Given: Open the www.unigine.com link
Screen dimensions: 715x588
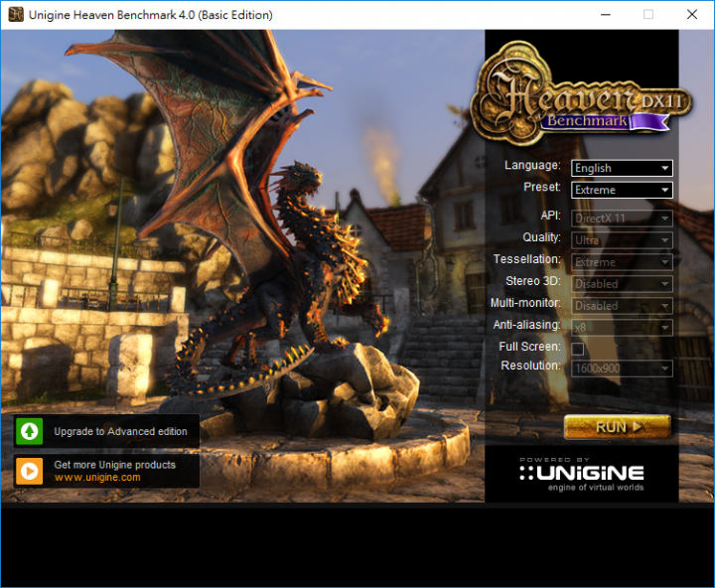Looking at the screenshot, I should coord(97,477).
